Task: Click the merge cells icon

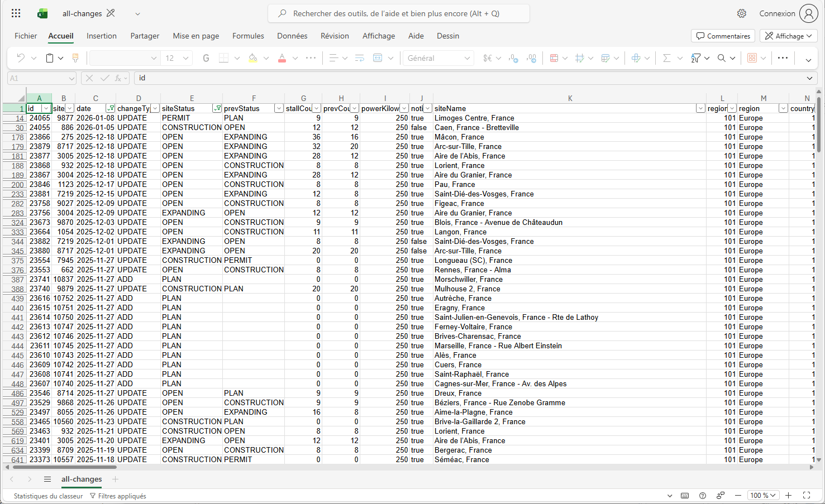Action: point(378,58)
